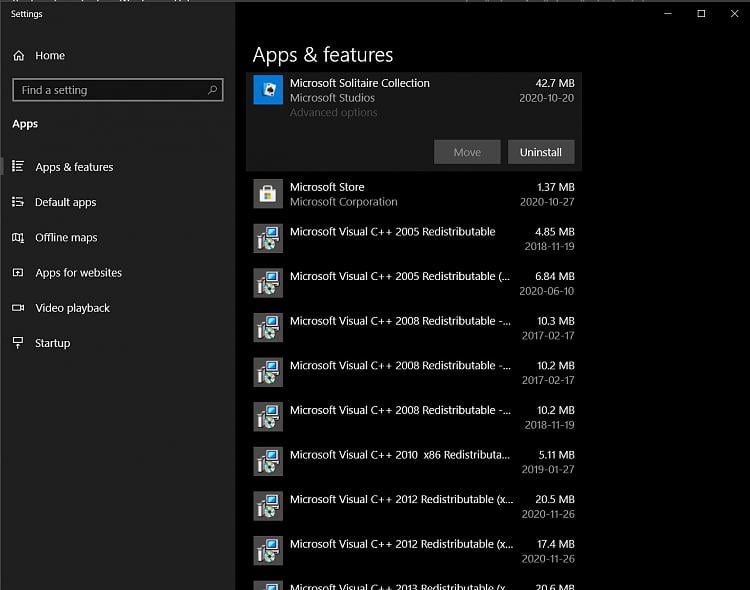The image size is (750, 590).
Task: Open Advanced options for Solitaire Collection
Action: point(333,112)
